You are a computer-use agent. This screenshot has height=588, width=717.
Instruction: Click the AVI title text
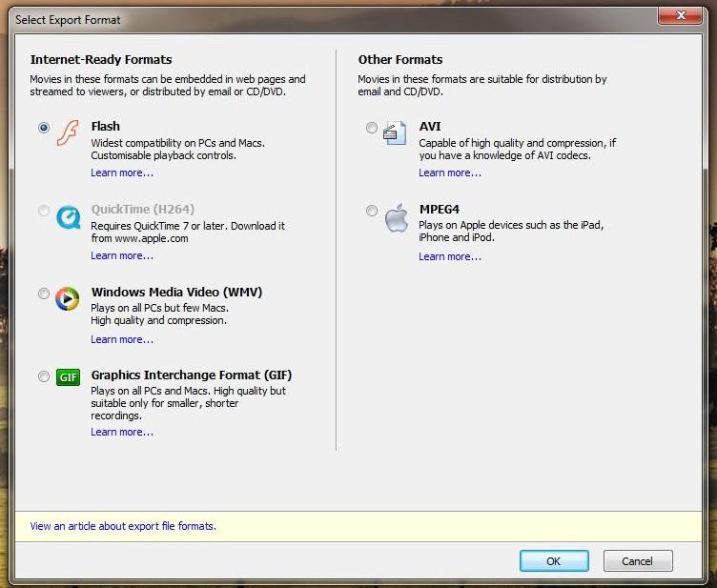click(x=430, y=126)
